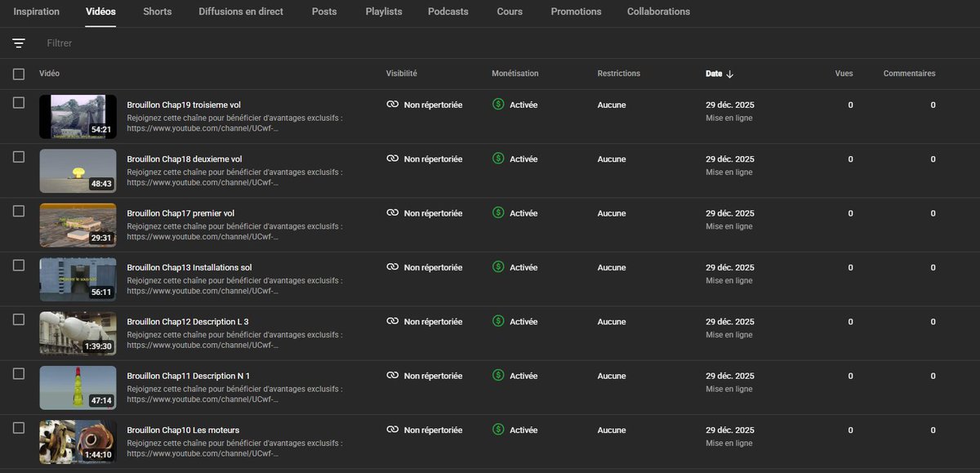Switch to the Shorts tab
980x473 pixels.
click(157, 11)
